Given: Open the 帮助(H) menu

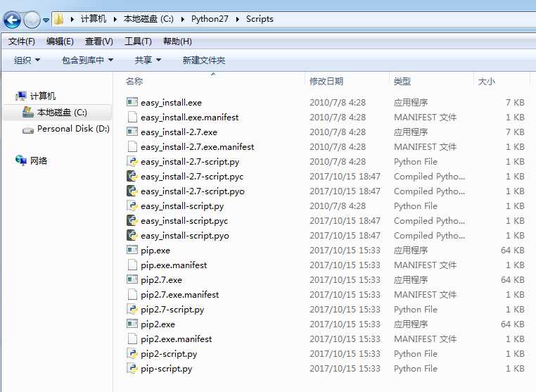Looking at the screenshot, I should point(177,42).
